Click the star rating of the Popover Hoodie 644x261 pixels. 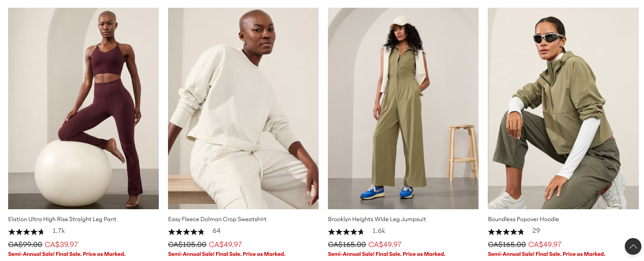tap(506, 232)
